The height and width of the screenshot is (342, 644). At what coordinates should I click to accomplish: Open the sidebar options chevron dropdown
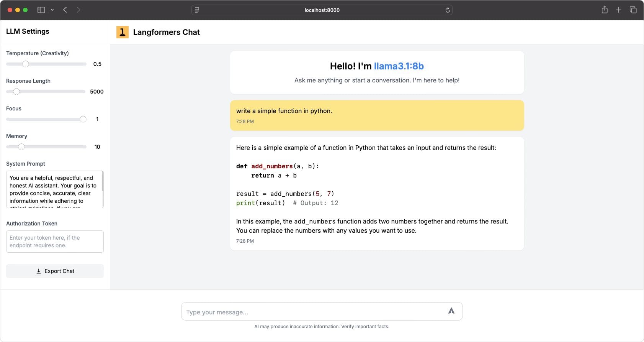(x=52, y=10)
